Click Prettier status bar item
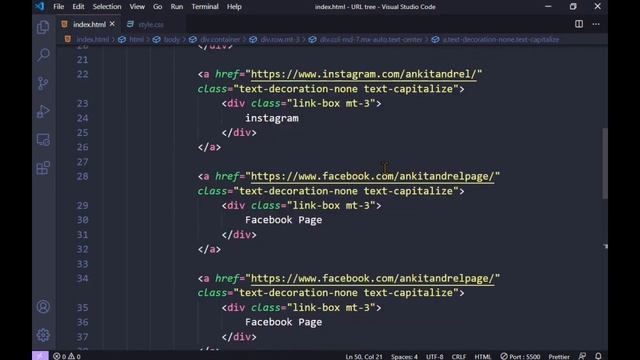640x360 pixels. 559,356
